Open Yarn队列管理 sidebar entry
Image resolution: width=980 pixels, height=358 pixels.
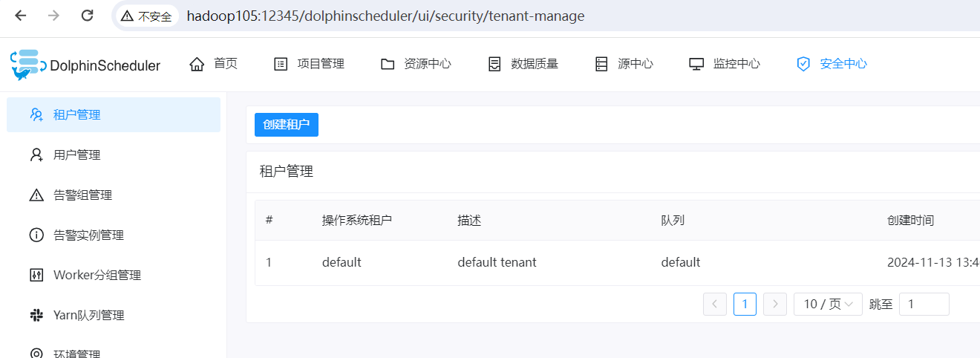pyautogui.click(x=114, y=315)
